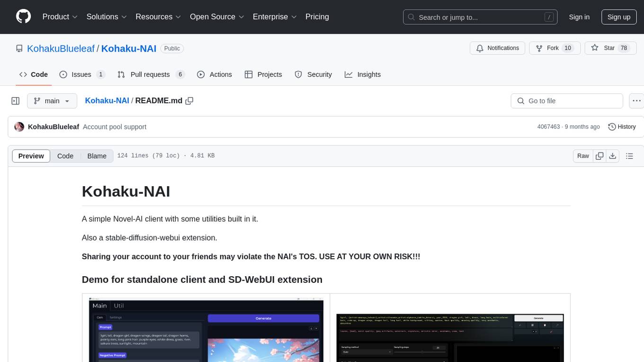Viewport: 644px width, 362px height.
Task: Copy the README.md file path
Action: tap(189, 101)
